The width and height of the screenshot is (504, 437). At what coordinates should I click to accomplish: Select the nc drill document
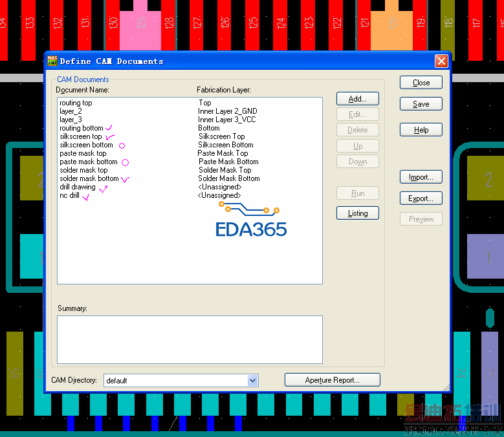tap(69, 195)
